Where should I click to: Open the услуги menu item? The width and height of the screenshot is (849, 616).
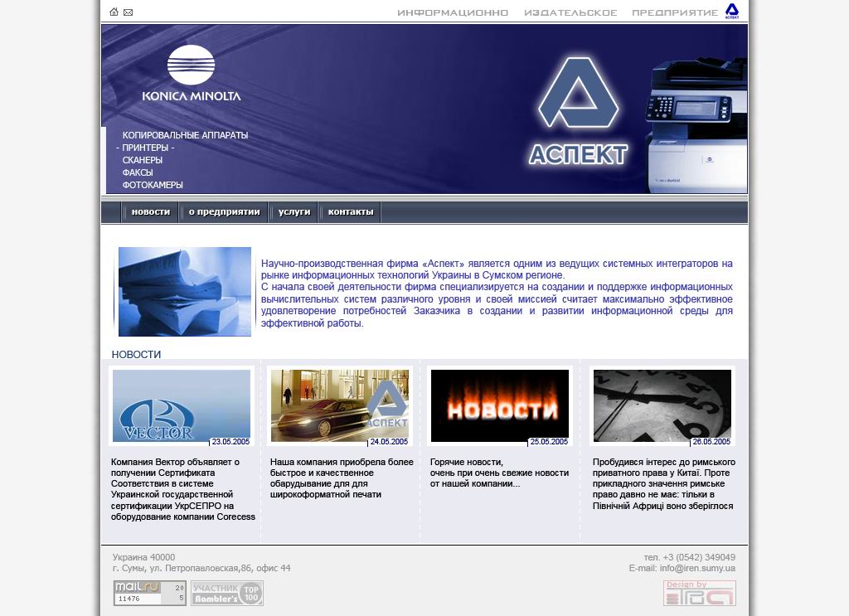[294, 211]
